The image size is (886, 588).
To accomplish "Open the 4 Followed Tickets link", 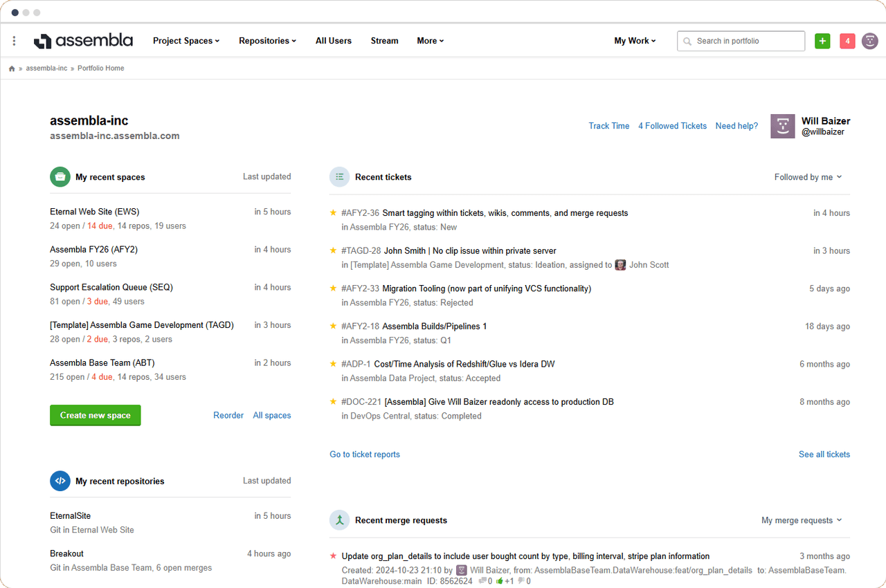I will (673, 126).
